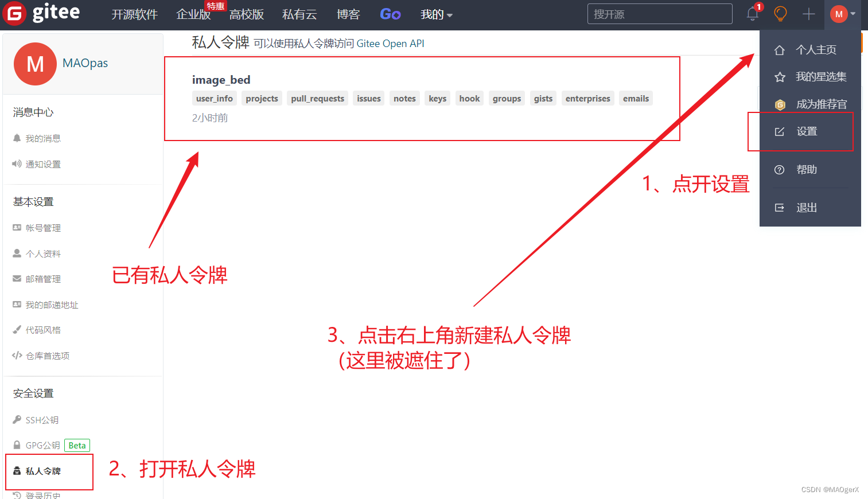The image size is (868, 499).
Task: Open the user avatar menu in navbar
Action: (x=843, y=14)
